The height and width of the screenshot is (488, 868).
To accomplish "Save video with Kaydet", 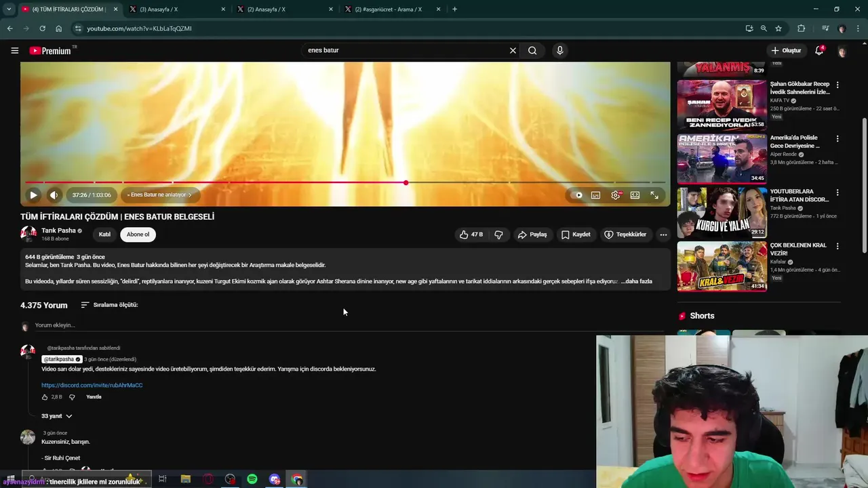I will tap(576, 235).
